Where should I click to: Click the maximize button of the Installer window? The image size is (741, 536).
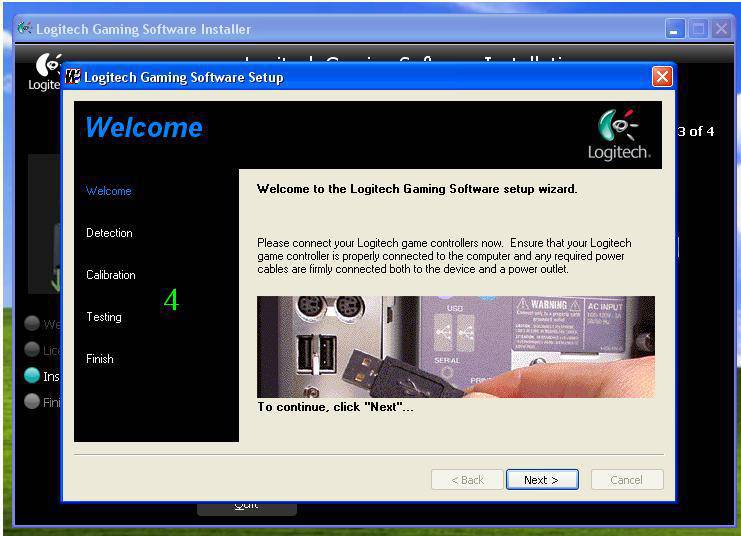point(698,29)
